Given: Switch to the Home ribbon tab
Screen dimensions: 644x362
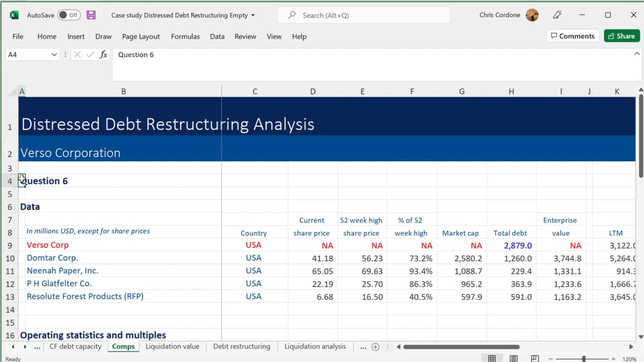Looking at the screenshot, I should (47, 36).
